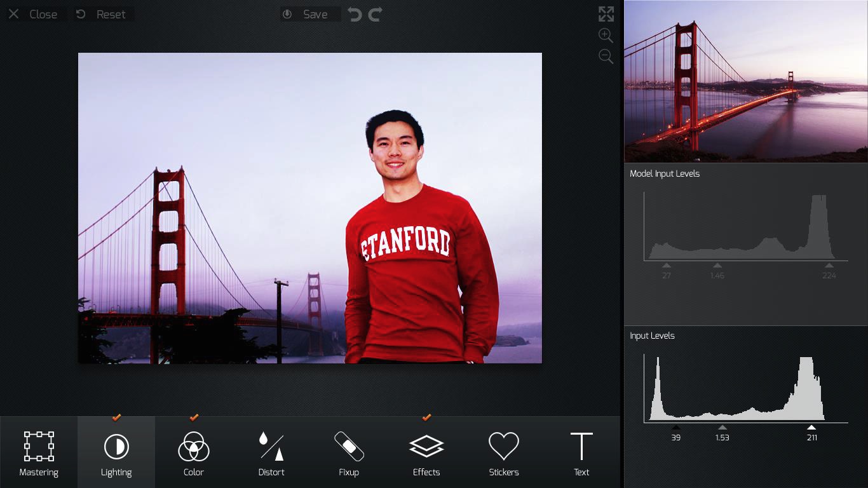Open the Stickers heart tool
The image size is (868, 488).
coord(504,452)
